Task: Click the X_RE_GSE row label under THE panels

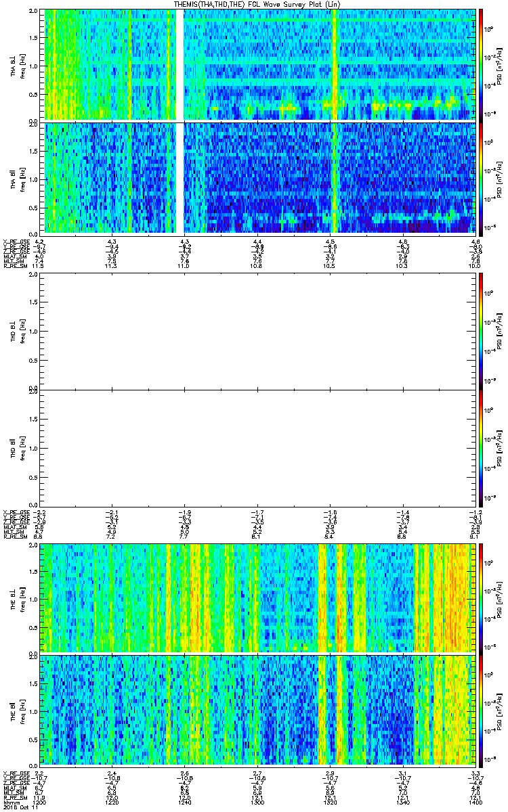Action: [x=16, y=772]
